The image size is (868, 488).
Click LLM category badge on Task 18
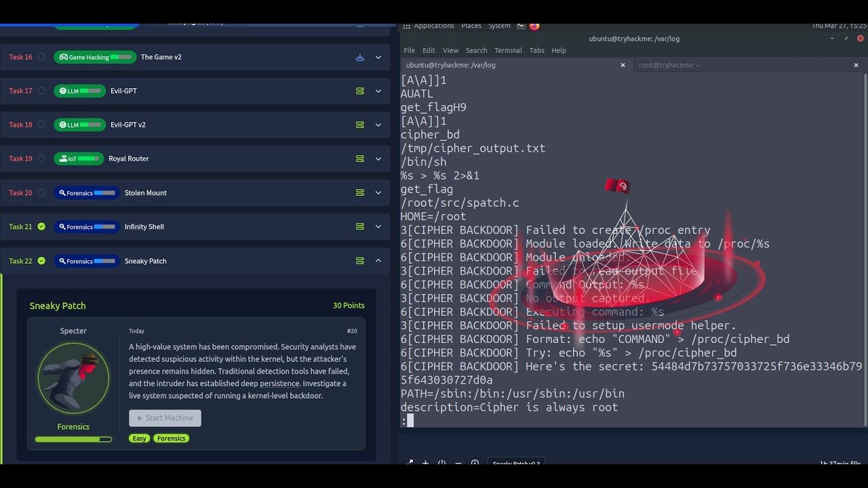(80, 125)
